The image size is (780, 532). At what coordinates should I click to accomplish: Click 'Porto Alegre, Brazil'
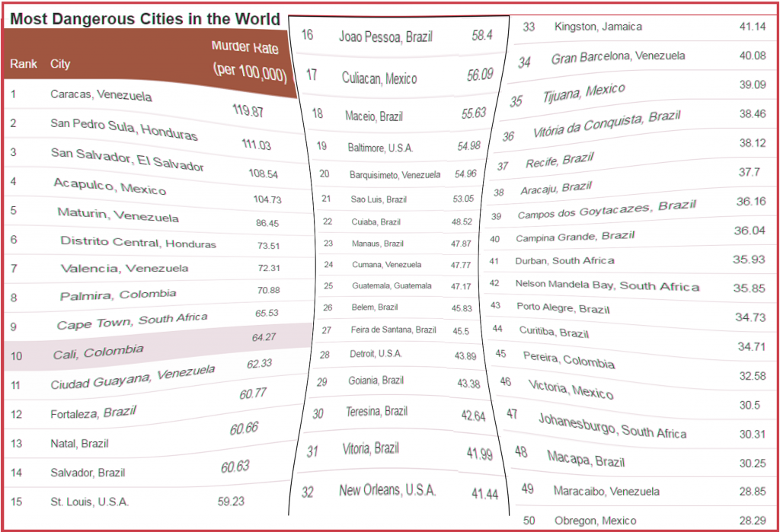click(x=563, y=307)
